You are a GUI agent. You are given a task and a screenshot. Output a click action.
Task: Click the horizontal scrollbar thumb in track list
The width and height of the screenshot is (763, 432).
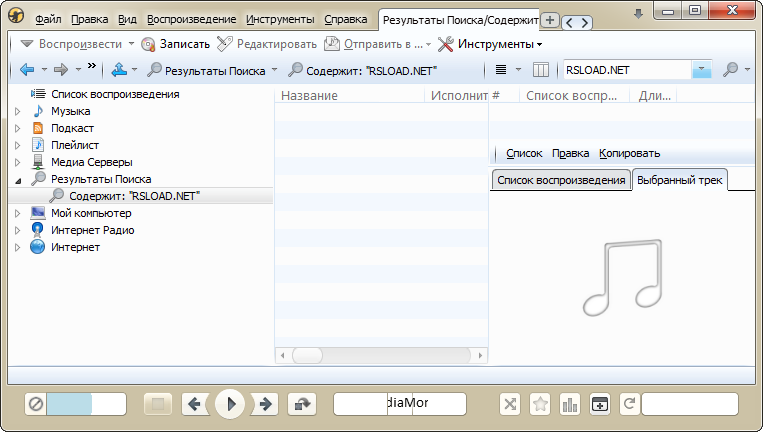pyautogui.click(x=307, y=356)
